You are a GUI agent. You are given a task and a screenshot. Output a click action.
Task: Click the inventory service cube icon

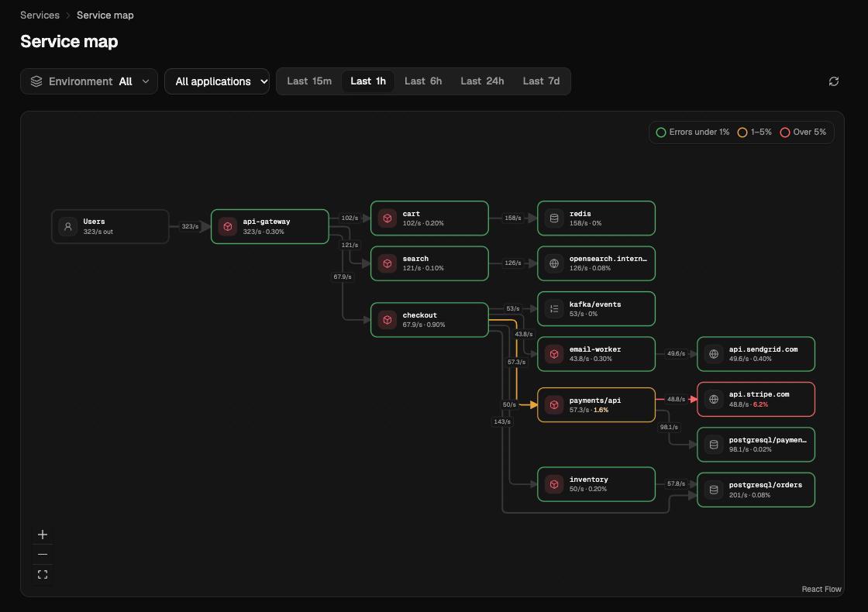(554, 484)
